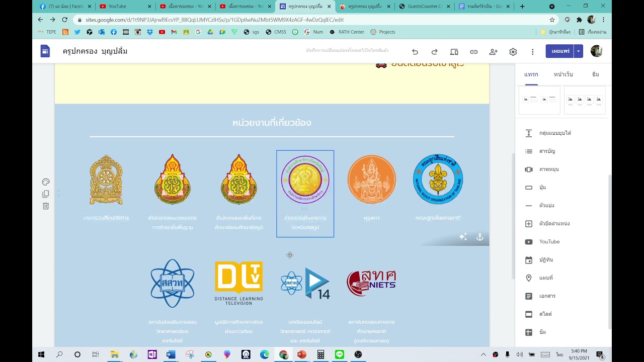Switch to the แทรก (Insert) tab

tap(531, 74)
